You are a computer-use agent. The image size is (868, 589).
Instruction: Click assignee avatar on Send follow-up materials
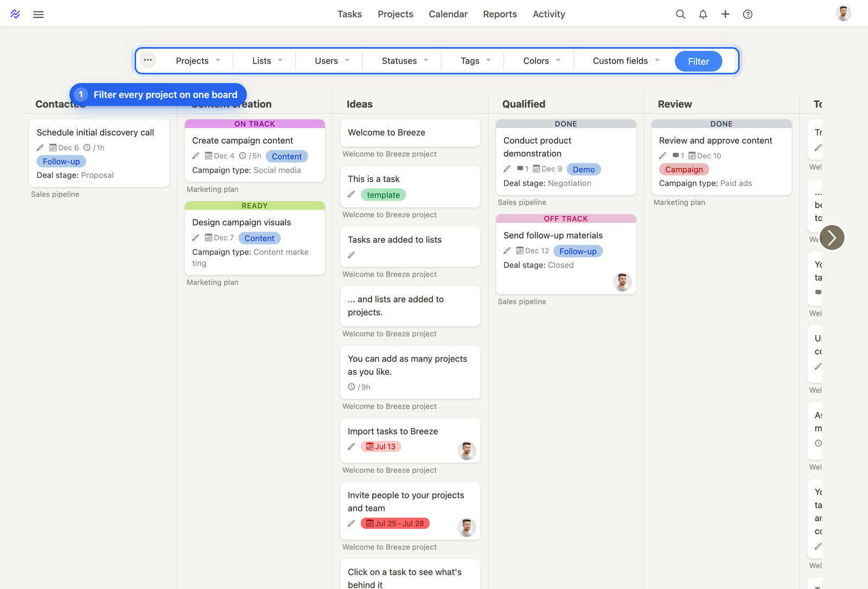[x=622, y=282]
